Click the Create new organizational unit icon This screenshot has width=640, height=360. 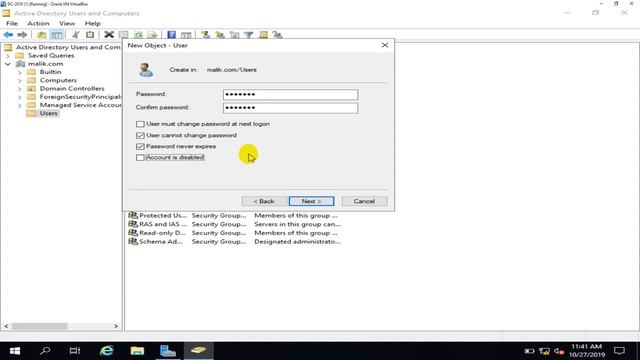(x=235, y=35)
